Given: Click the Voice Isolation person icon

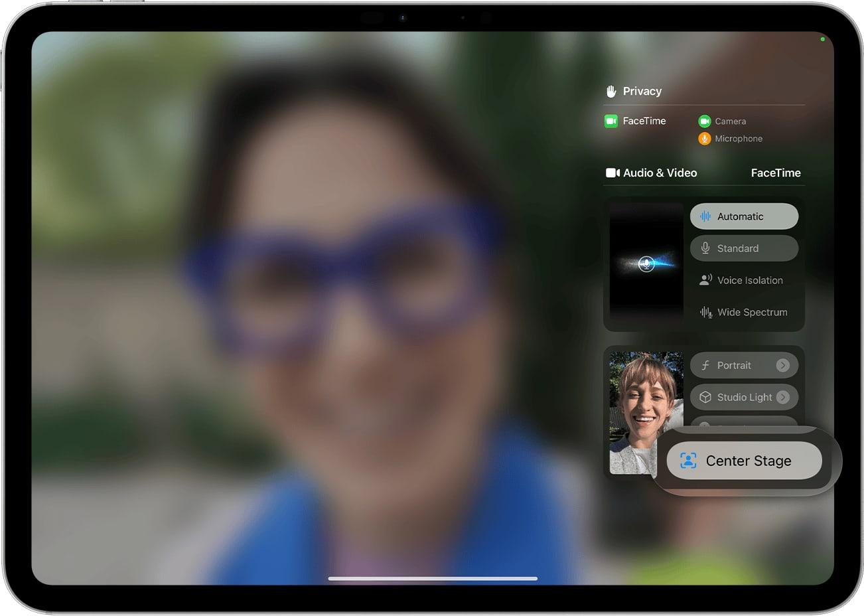Looking at the screenshot, I should tap(705, 280).
